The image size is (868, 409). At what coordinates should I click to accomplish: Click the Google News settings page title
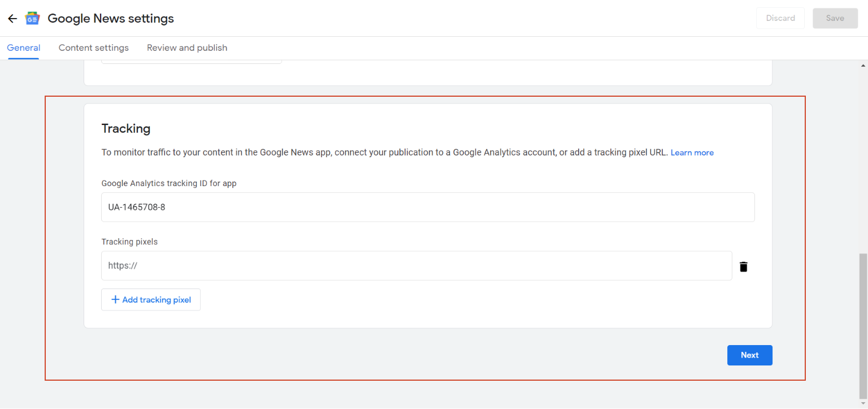[111, 19]
